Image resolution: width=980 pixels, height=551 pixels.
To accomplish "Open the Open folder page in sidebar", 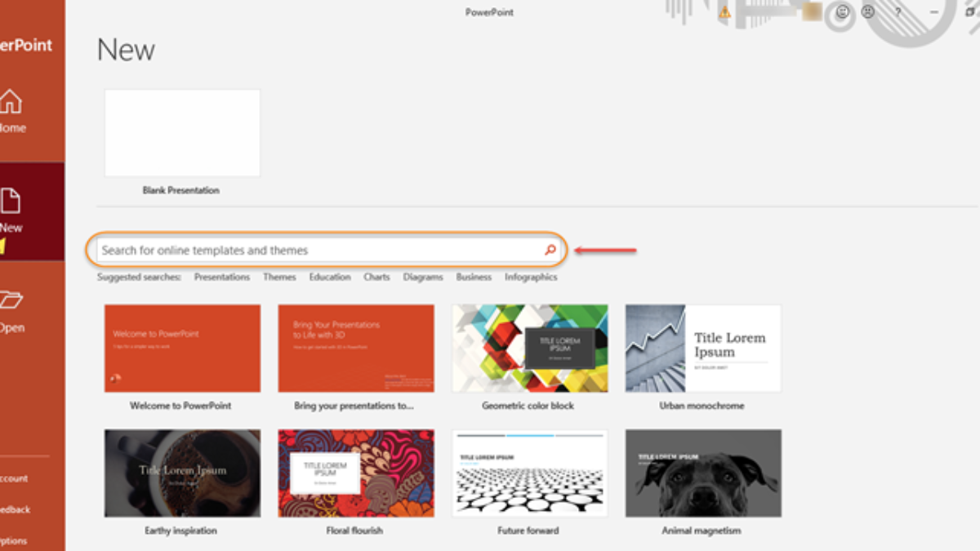I will [x=11, y=310].
